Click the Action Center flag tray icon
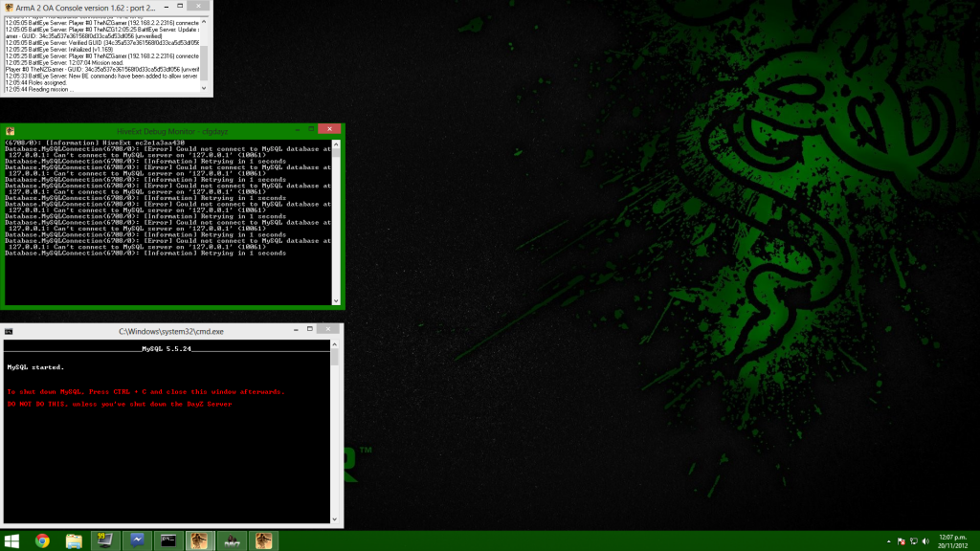Viewport: 980px width, 551px height. coord(902,541)
